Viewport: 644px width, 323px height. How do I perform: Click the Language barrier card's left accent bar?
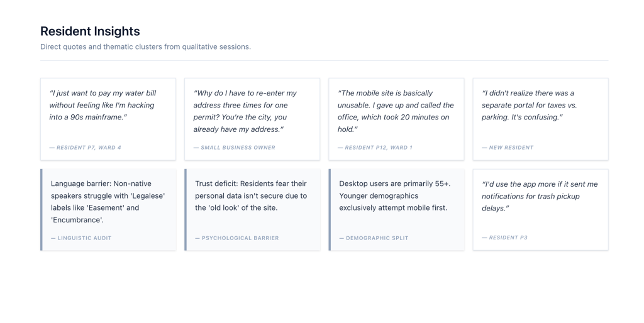tap(42, 209)
